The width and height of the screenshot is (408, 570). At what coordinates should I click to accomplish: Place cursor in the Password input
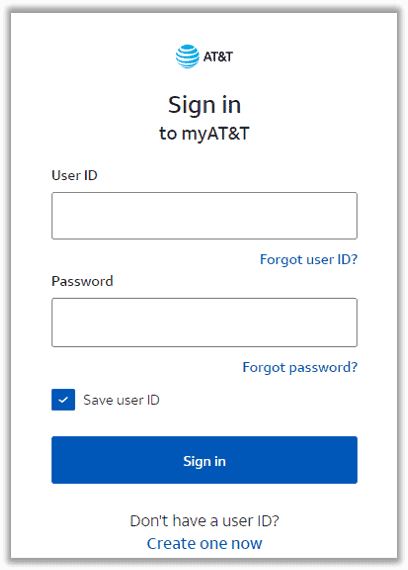click(x=204, y=322)
